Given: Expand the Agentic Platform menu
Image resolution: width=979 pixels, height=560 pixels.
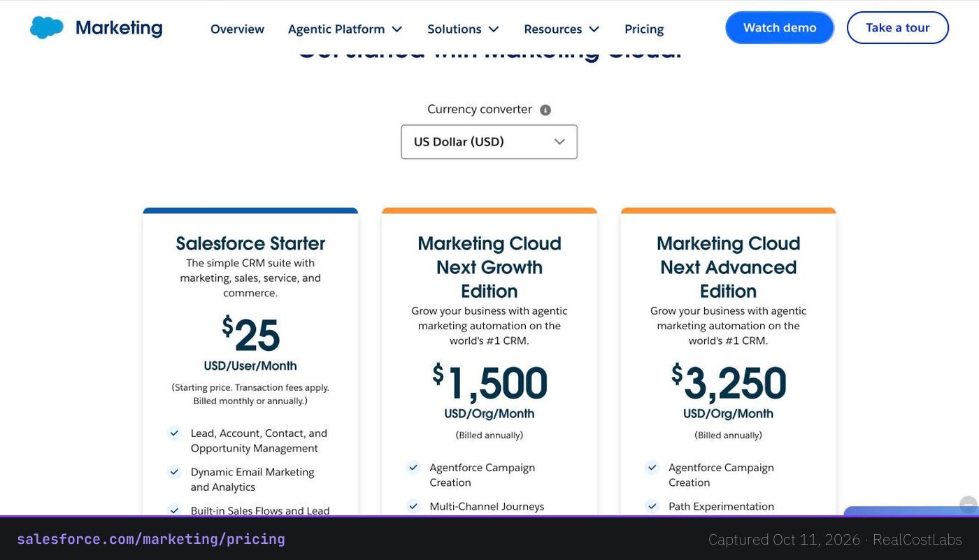Looking at the screenshot, I should (x=345, y=29).
